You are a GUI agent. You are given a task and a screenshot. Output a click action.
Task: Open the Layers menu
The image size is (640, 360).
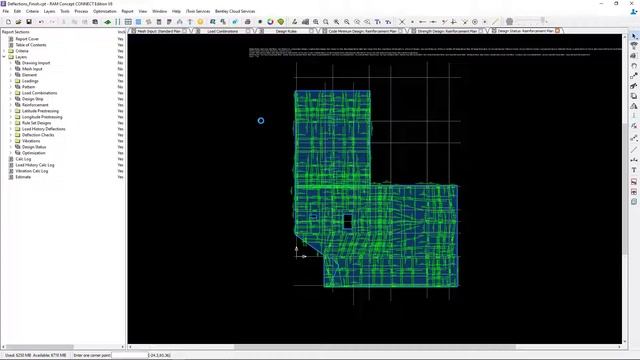pyautogui.click(x=49, y=11)
